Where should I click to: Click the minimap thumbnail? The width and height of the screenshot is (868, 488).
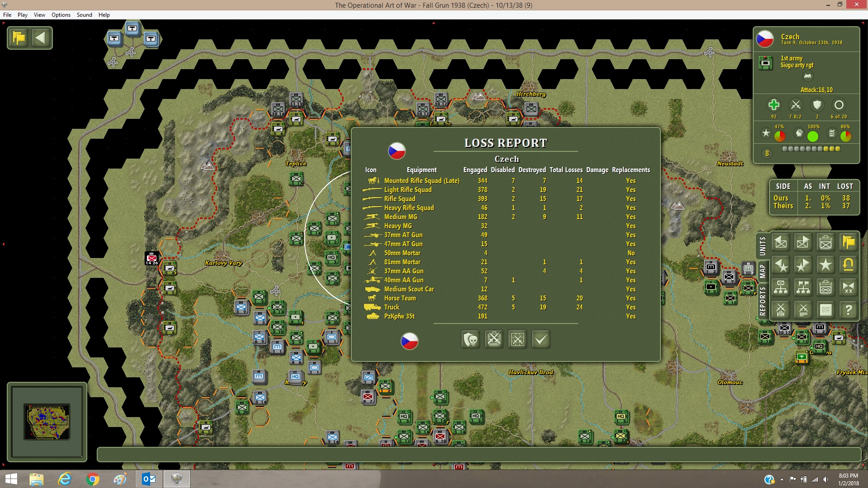coord(47,422)
